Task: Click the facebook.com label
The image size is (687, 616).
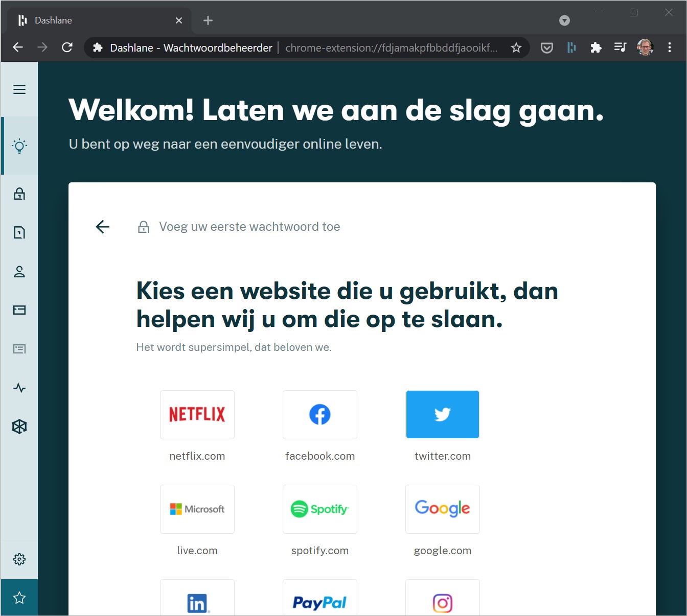Action: coord(320,456)
